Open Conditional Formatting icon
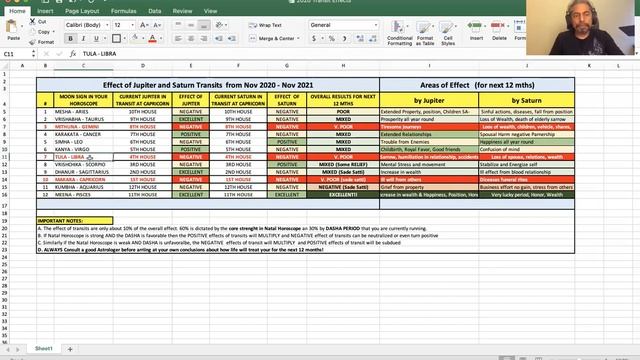This screenshot has width=640, height=360. click(398, 27)
